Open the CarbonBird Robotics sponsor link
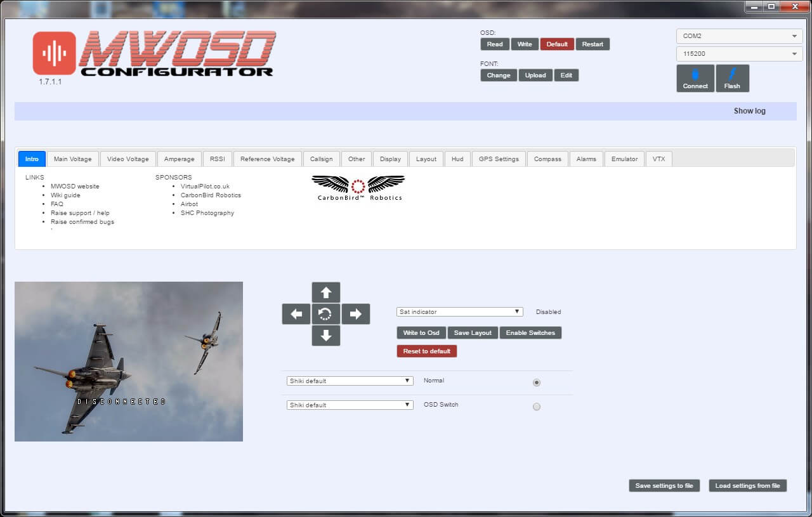This screenshot has height=517, width=812. pyautogui.click(x=211, y=195)
